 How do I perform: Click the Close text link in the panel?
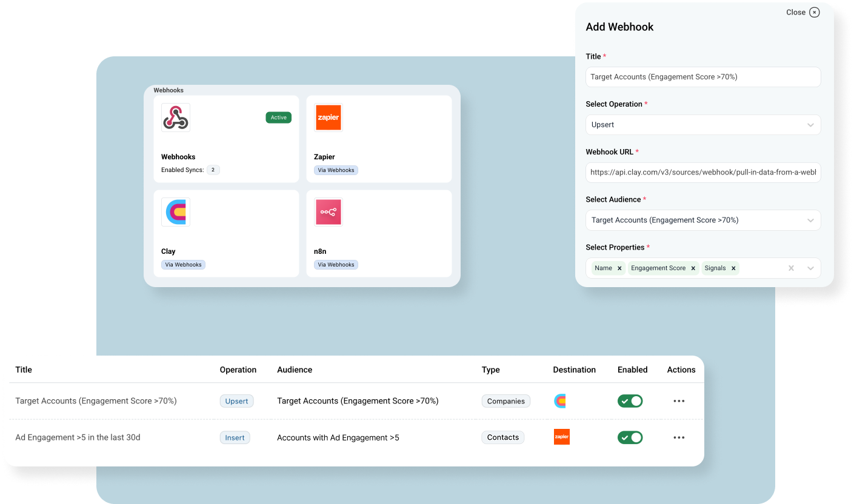click(x=796, y=12)
